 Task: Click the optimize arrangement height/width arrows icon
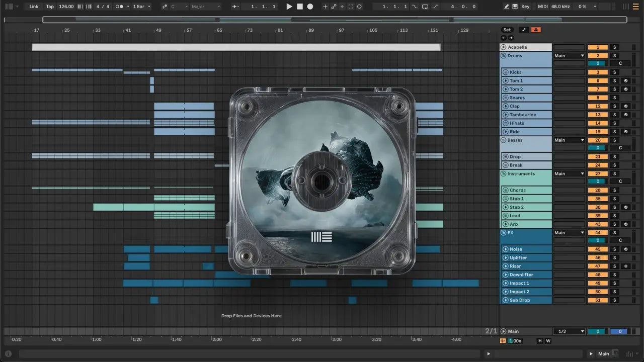point(523,30)
